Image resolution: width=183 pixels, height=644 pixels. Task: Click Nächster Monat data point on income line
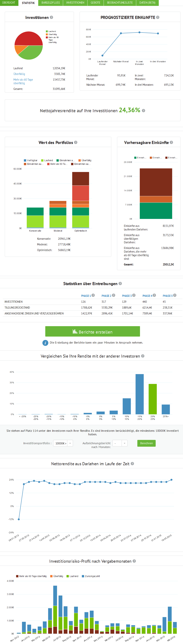(121, 33)
